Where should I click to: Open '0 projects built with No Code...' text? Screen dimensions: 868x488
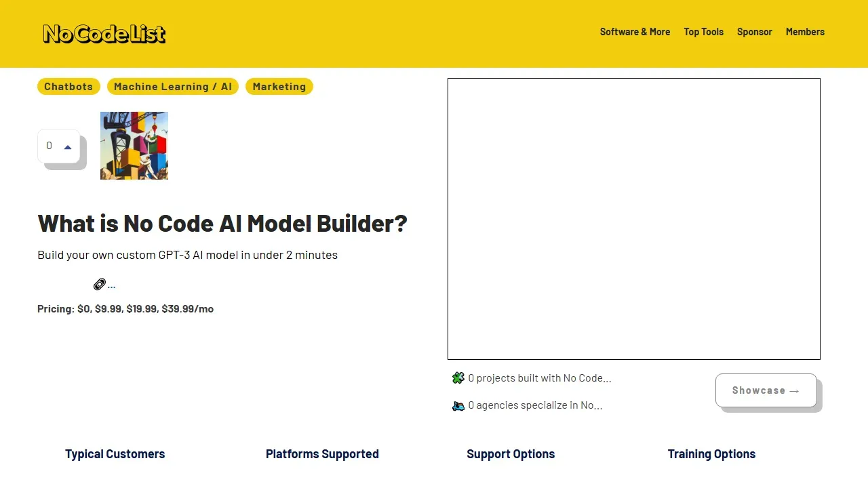[x=540, y=378]
